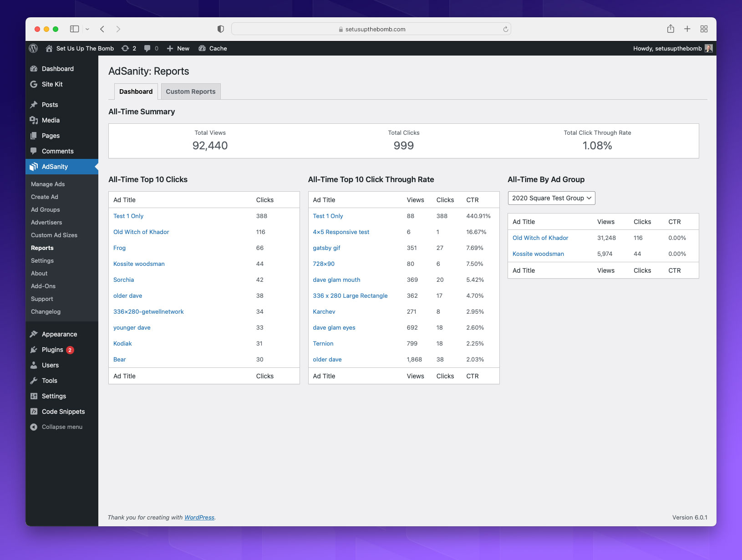The image size is (742, 560).
Task: Click the Pages sidebar icon
Action: (34, 136)
